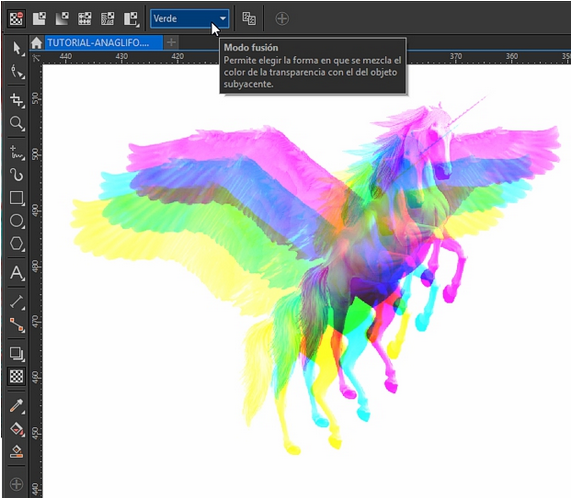Add a new document with plus tab
Screen dimensions: 572x499
171,43
